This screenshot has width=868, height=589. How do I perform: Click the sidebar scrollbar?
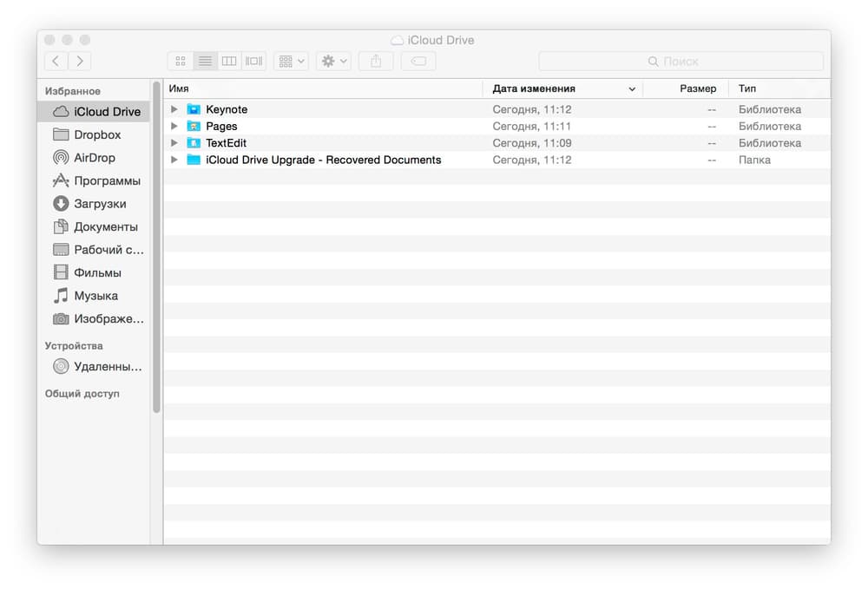[156, 247]
